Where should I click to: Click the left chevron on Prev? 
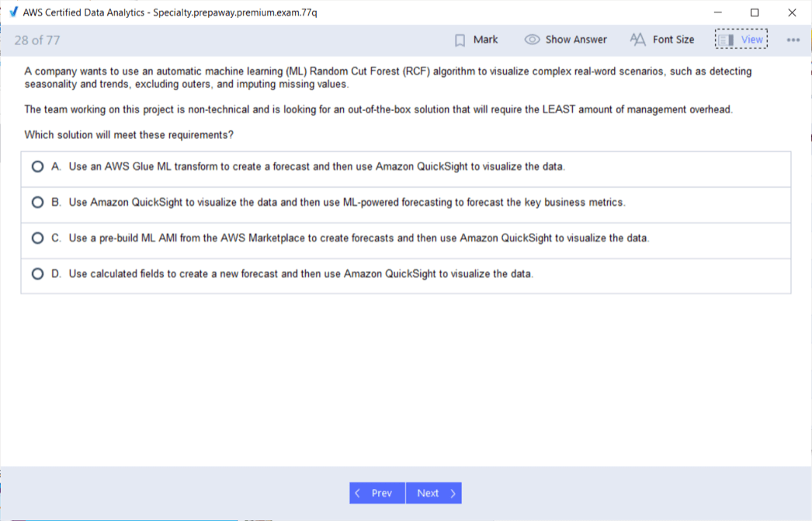pyautogui.click(x=357, y=493)
